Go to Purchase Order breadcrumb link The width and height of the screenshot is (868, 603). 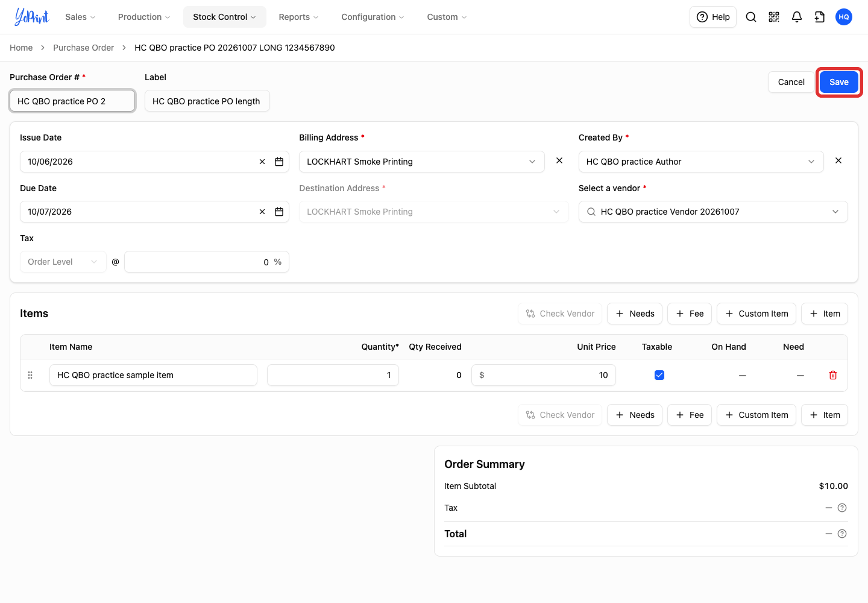point(83,48)
